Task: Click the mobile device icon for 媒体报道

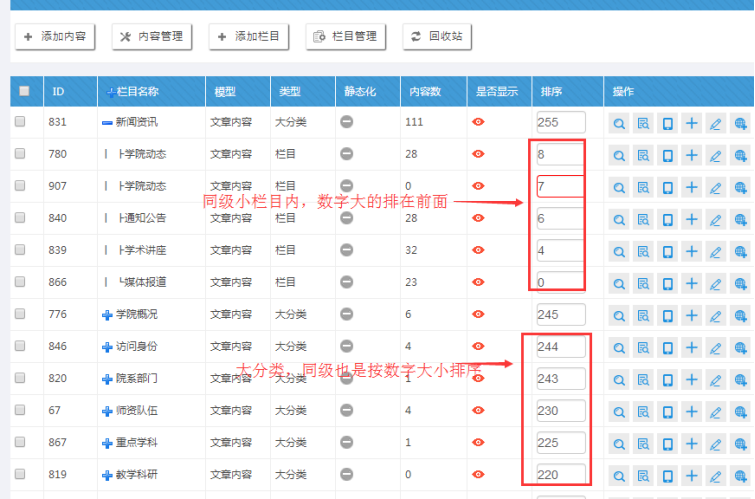Action: pos(667,283)
